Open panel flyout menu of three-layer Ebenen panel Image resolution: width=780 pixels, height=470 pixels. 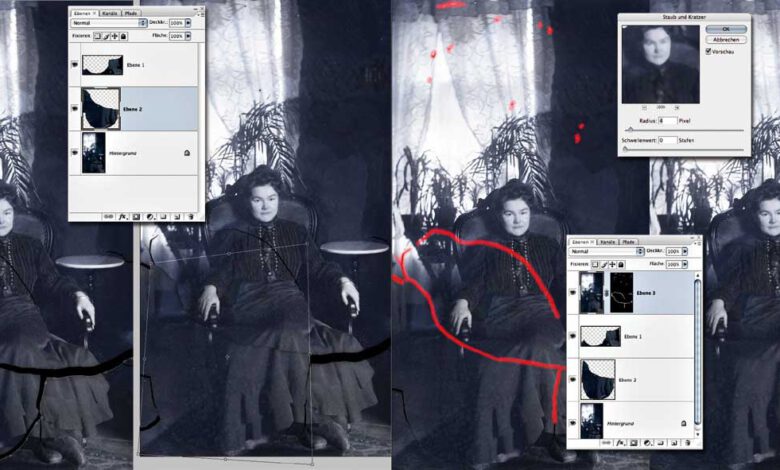click(x=201, y=14)
